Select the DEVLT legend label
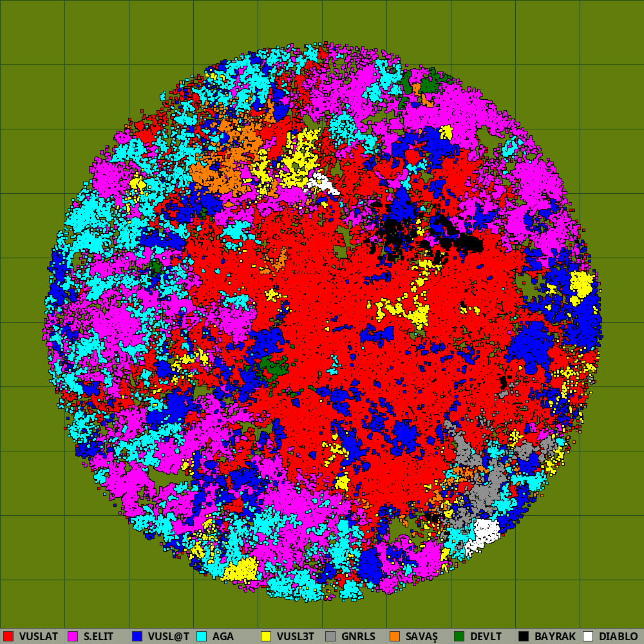Viewport: 644px width, 644px height. point(486,637)
